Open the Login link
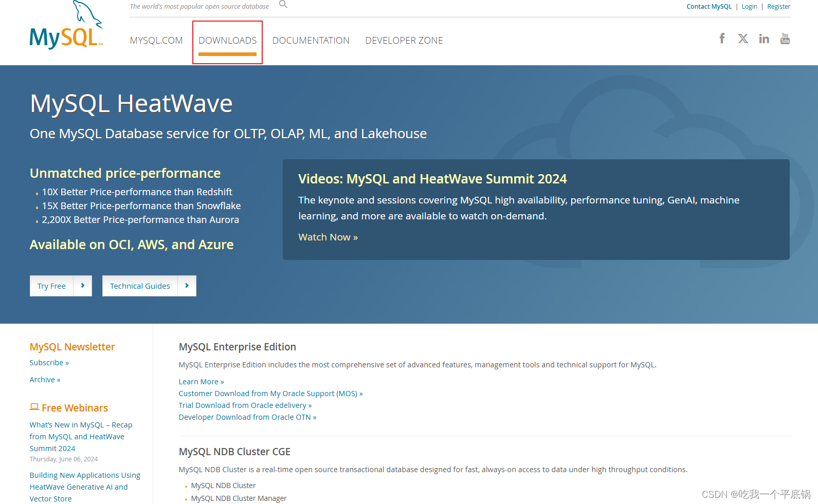This screenshot has height=504, width=818. click(x=749, y=7)
